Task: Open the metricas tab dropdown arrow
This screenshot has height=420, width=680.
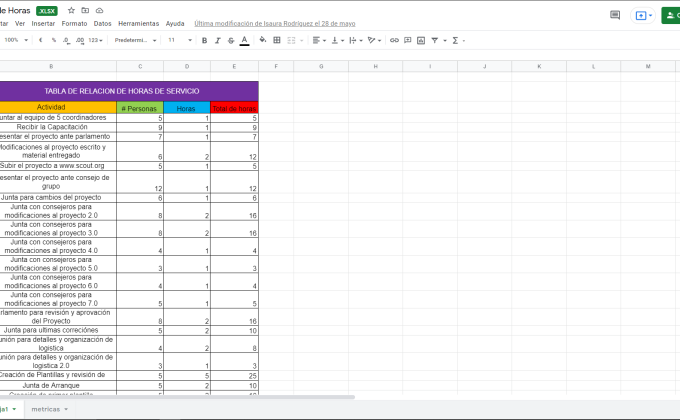Action: pyautogui.click(x=66, y=409)
